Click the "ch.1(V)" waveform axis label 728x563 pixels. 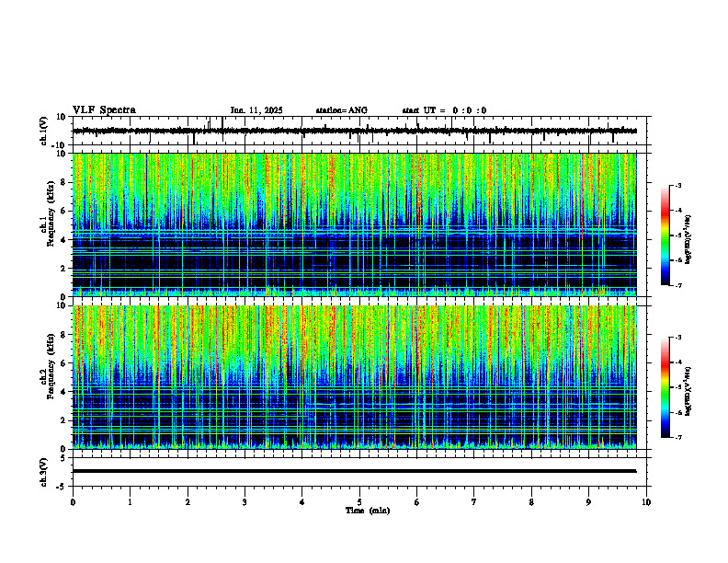coord(44,131)
